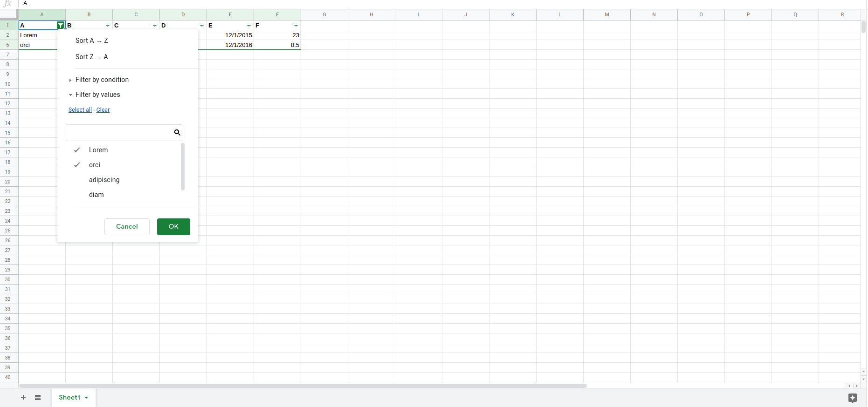Screen dimensions: 868x407
Task: Add a new sheet with the plus icon
Action: [x=23, y=397]
